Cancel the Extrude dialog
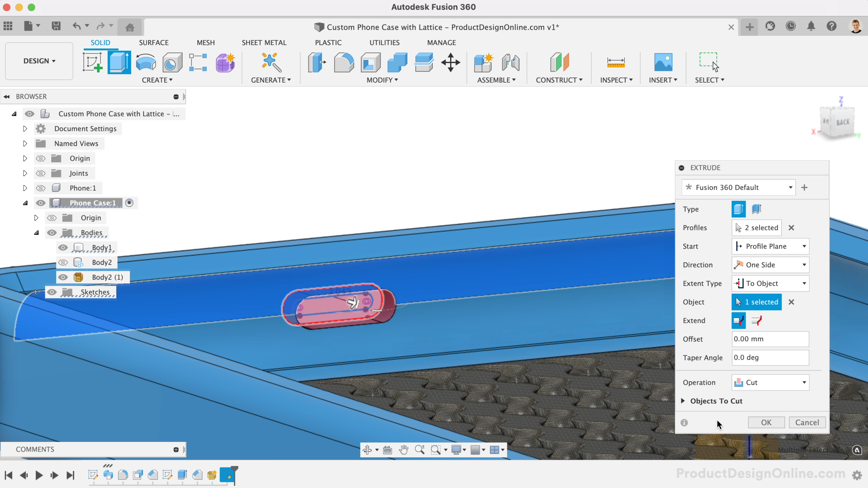The image size is (868, 488). [x=807, y=422]
